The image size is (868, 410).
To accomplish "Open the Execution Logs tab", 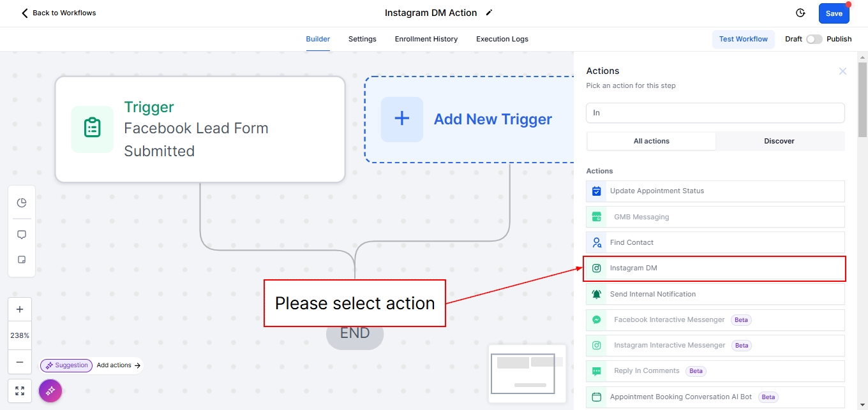I will coord(502,39).
